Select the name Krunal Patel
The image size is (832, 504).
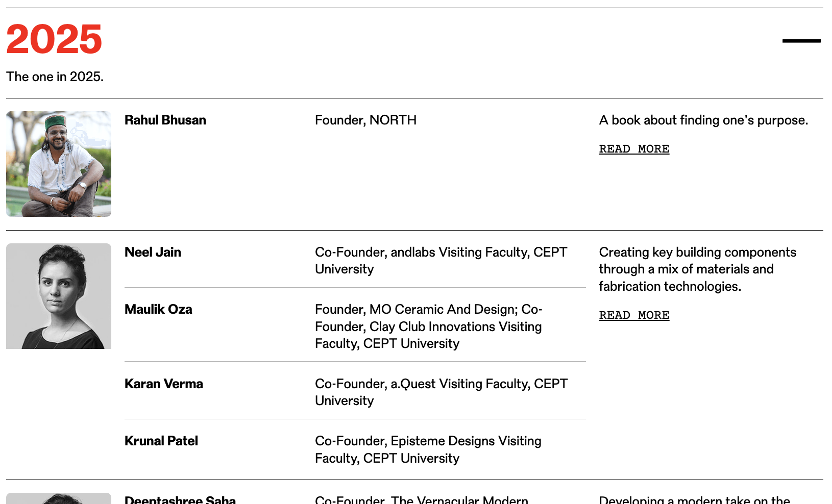(161, 441)
